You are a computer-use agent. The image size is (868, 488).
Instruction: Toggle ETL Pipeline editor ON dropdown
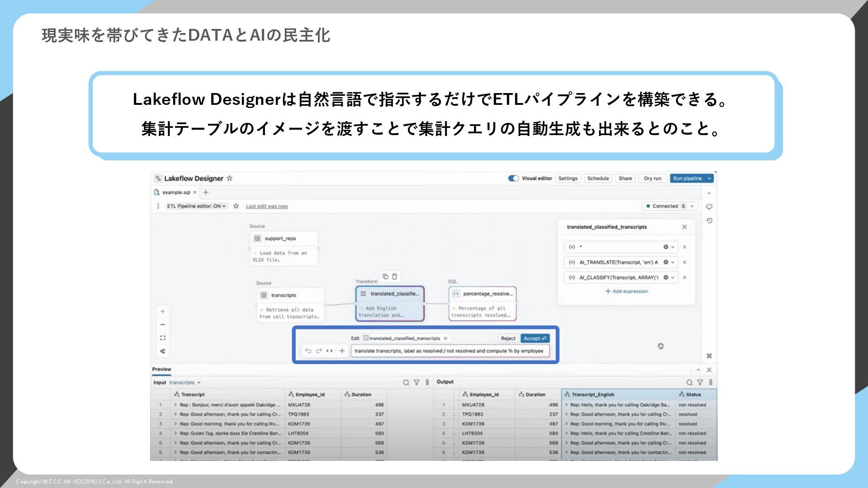[196, 206]
